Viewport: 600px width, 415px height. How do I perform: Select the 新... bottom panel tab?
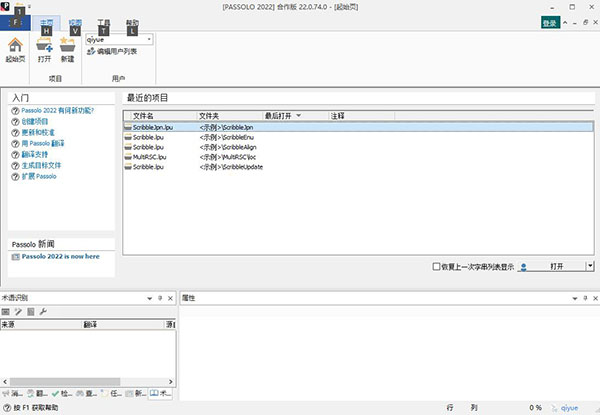tap(135, 393)
